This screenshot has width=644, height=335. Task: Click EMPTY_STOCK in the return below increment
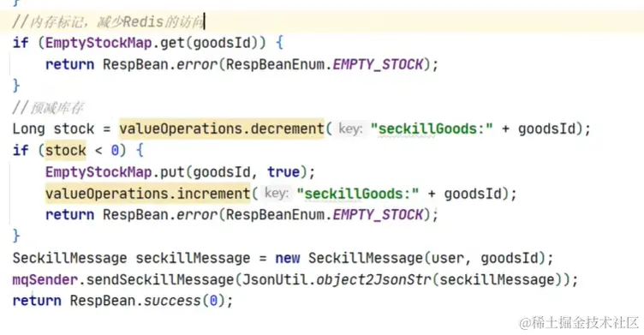378,215
